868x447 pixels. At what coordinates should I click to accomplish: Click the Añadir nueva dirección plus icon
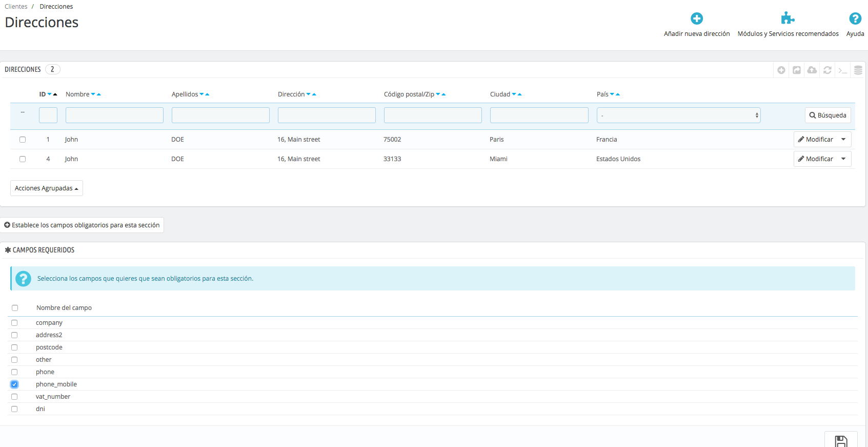coord(696,19)
